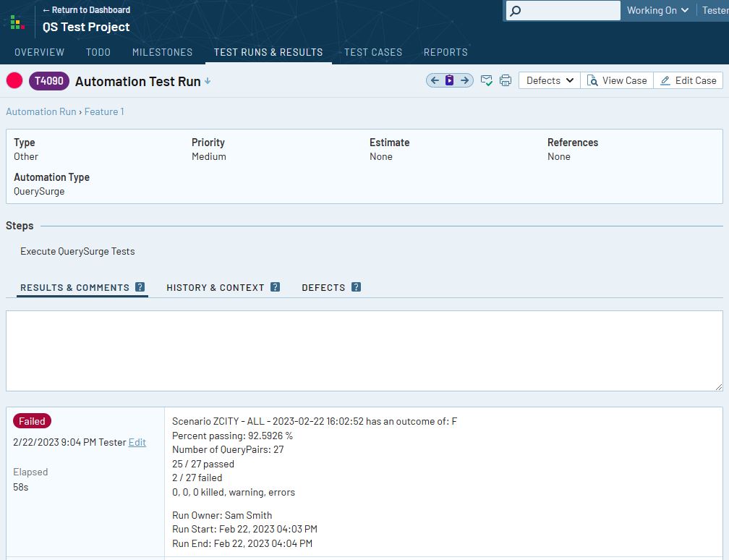Screen dimensions: 729x560
Task: Open the Defects dropdown button
Action: tap(550, 80)
